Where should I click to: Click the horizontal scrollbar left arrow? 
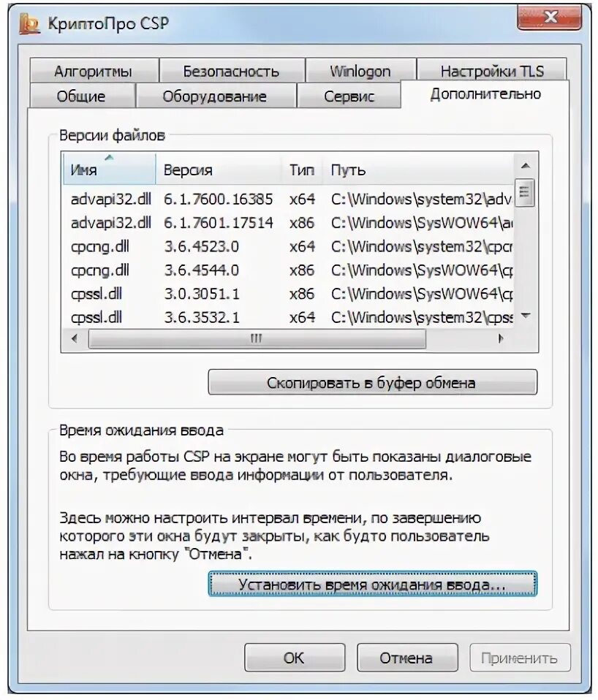point(75,338)
